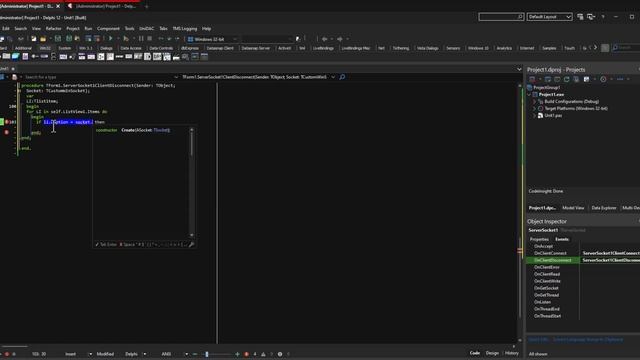Switch to Model View tab
Viewport: 640px width, 360px height.
[573, 208]
